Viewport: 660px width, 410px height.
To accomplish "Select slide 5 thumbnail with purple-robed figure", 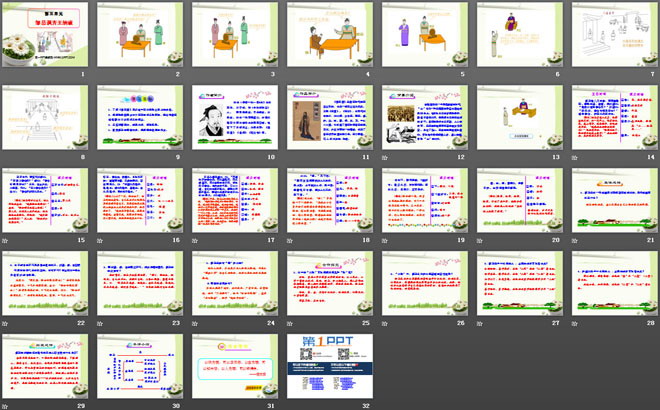I will [x=425, y=34].
